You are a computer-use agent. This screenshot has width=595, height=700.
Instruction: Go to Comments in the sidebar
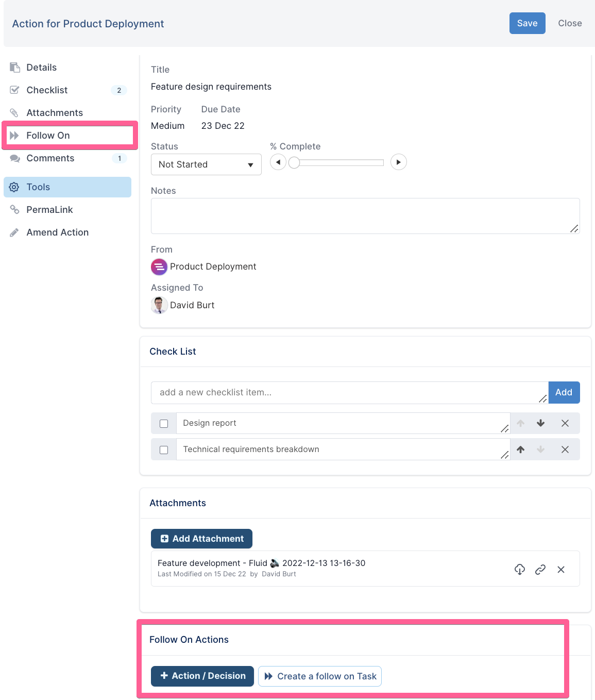point(50,158)
